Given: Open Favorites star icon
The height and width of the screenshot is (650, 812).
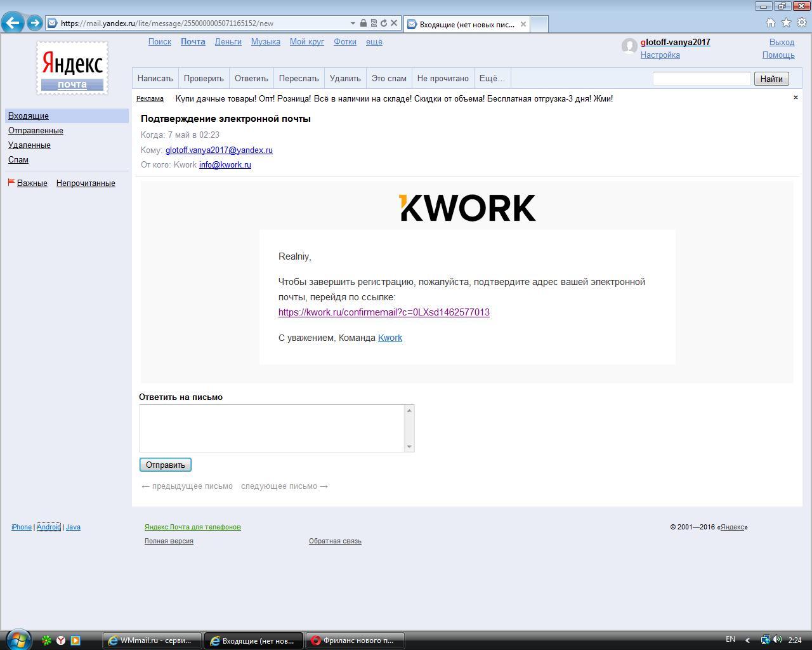Looking at the screenshot, I should point(787,23).
